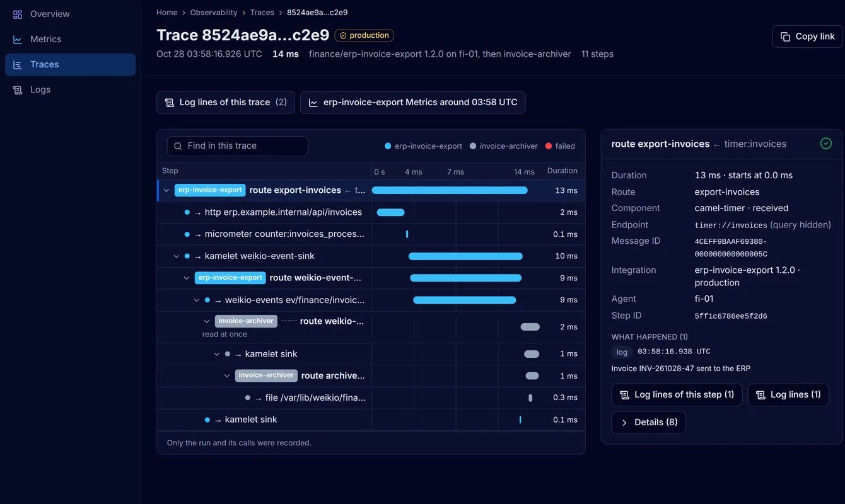Viewport: 845px width, 504px height.
Task: Collapse the kamelet weikio-event-sink step
Action: (177, 256)
